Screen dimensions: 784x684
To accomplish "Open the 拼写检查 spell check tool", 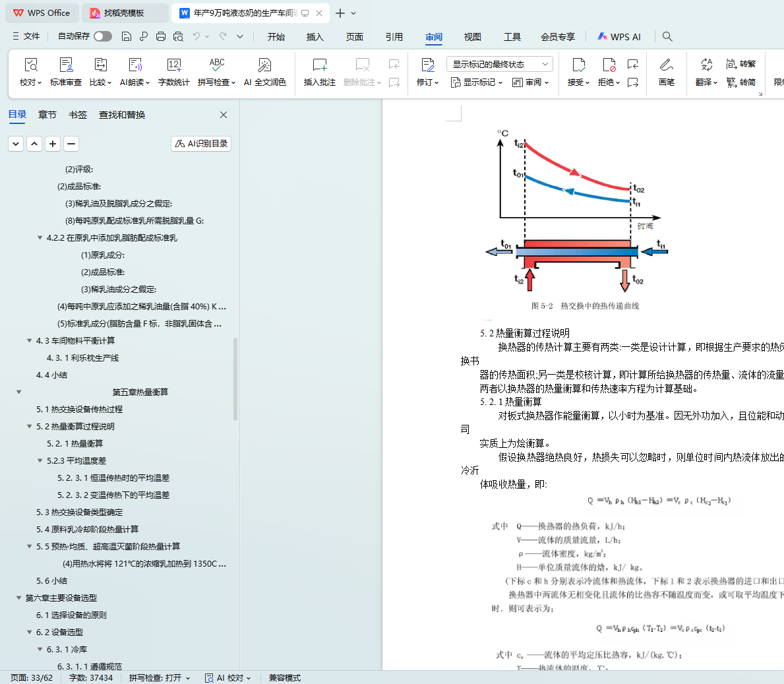I will pyautogui.click(x=216, y=65).
